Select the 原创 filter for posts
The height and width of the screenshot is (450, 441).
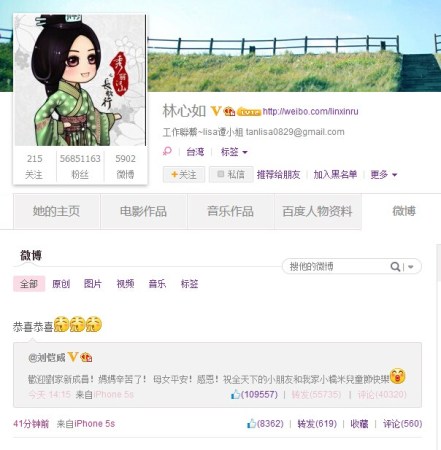point(61,284)
